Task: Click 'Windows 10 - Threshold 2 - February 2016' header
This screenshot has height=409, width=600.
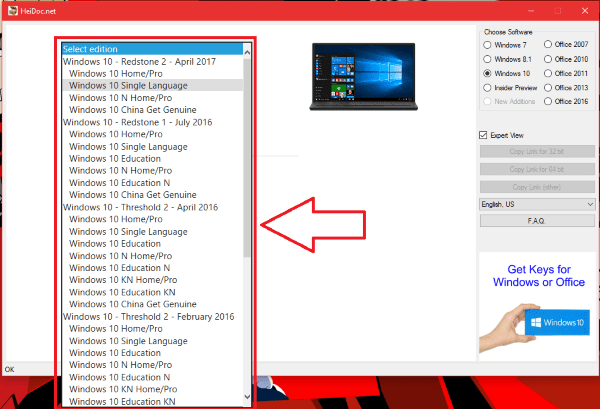Action: (x=152, y=316)
